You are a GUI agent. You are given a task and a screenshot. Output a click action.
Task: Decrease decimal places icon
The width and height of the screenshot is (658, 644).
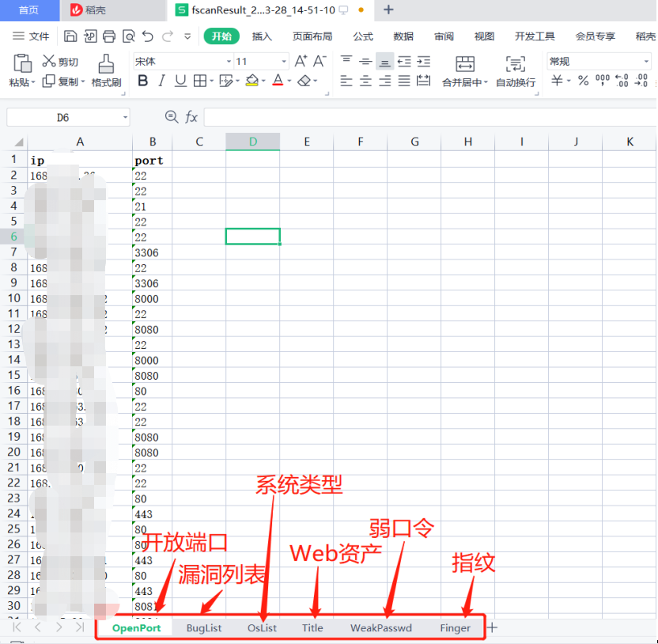tap(641, 80)
